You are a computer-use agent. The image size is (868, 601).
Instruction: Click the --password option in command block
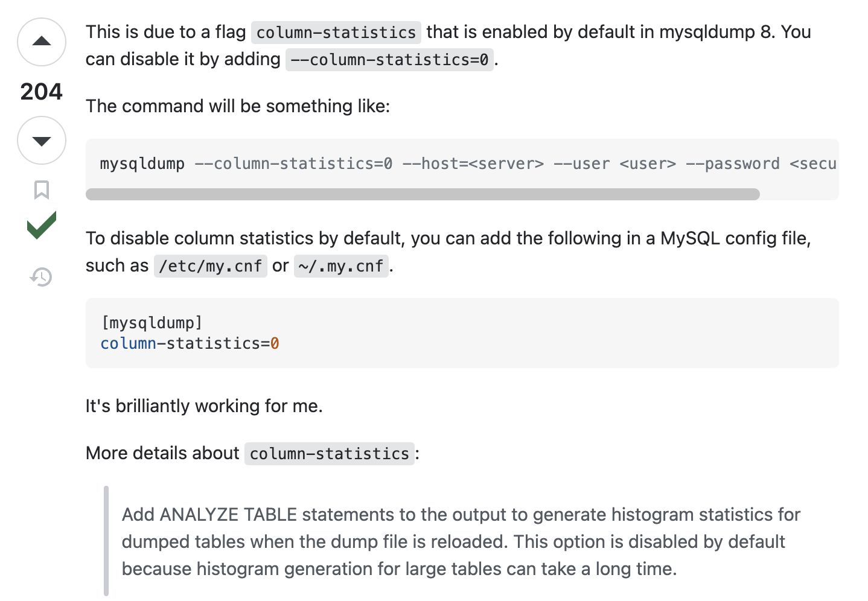point(733,164)
